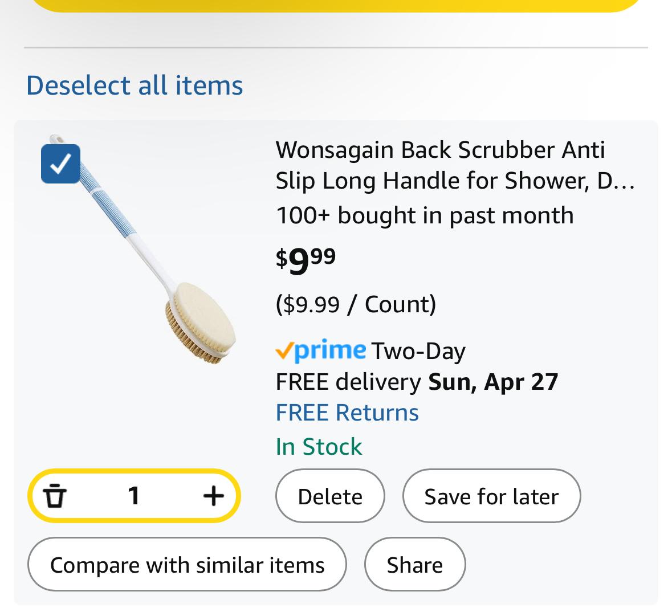Tap the 100+ bought in past month text
The height and width of the screenshot is (616, 672).
click(x=425, y=215)
